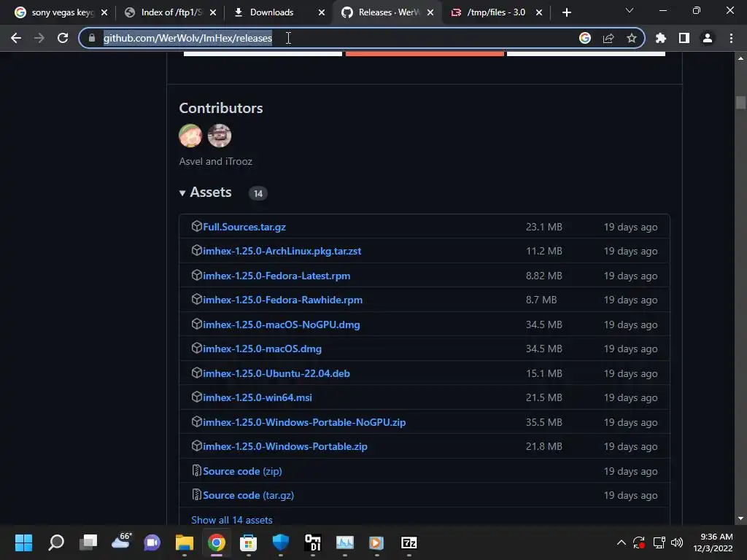The height and width of the screenshot is (560, 747).
Task: Open tab search dropdown chevron
Action: 630,10
